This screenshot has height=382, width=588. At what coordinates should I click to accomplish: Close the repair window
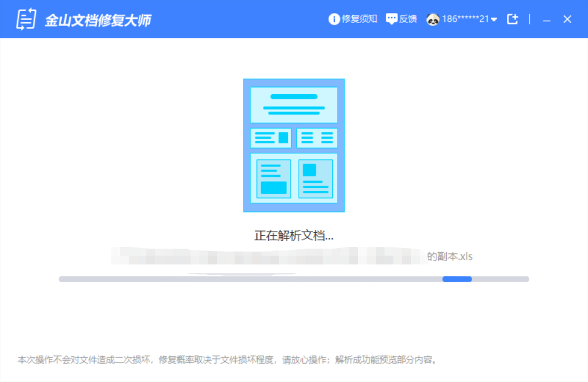tap(566, 18)
